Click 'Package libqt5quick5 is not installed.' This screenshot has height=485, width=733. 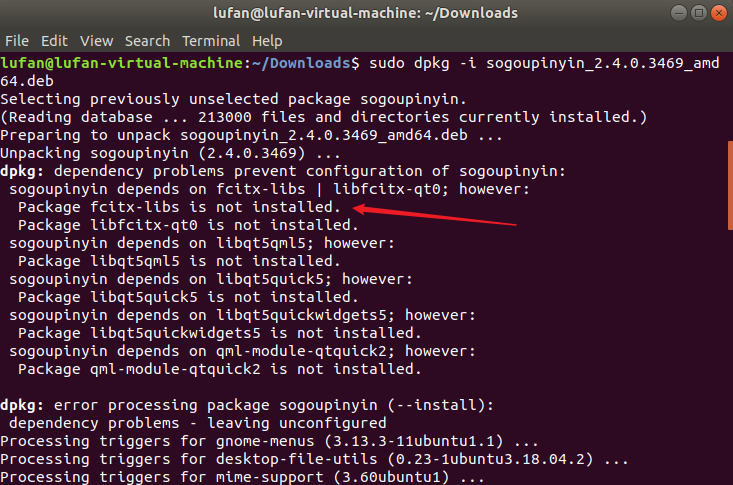tap(188, 297)
